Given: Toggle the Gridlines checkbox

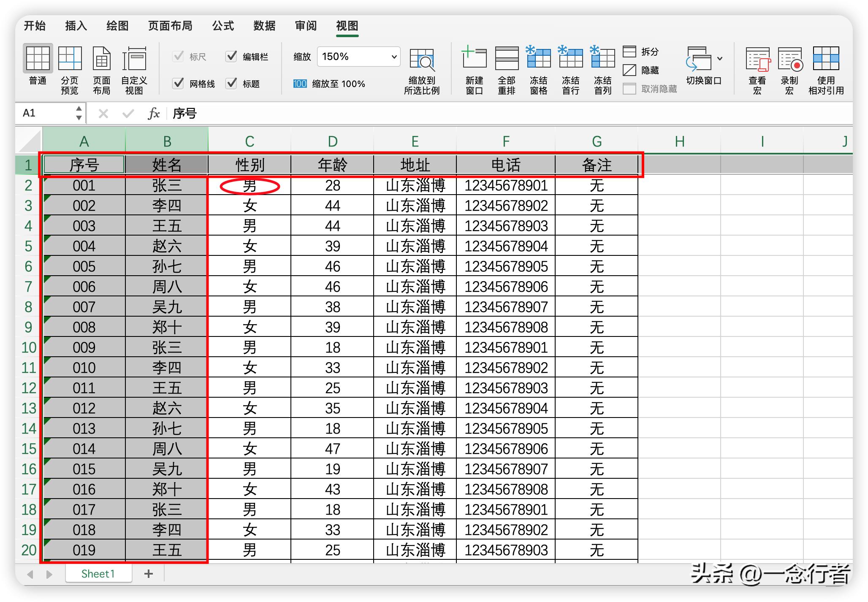Looking at the screenshot, I should point(179,83).
